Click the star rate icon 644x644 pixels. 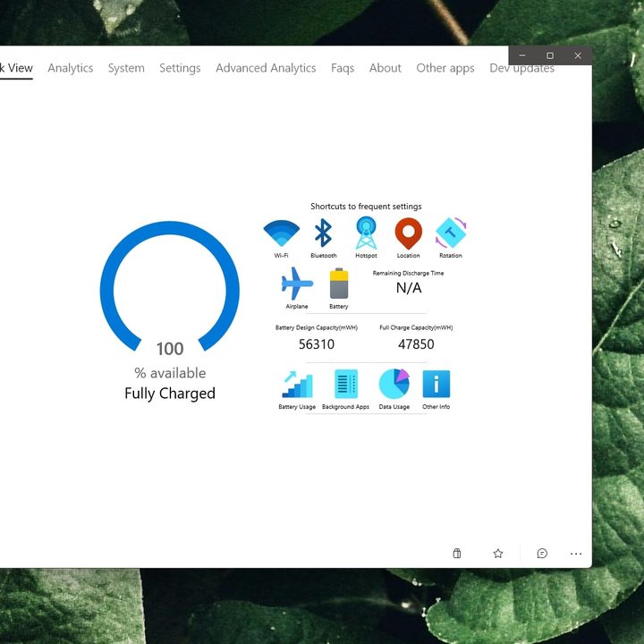pyautogui.click(x=498, y=554)
